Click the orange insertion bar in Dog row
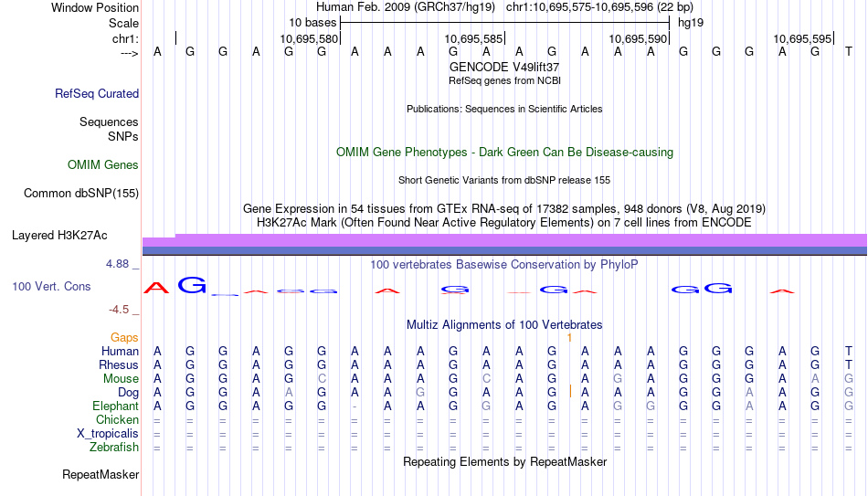 click(x=570, y=391)
